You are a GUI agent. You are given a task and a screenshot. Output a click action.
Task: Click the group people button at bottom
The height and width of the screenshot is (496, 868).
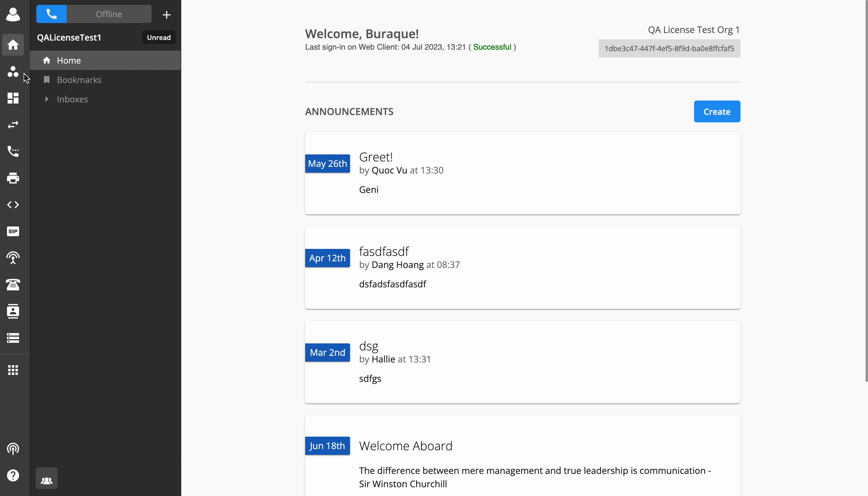coord(47,478)
